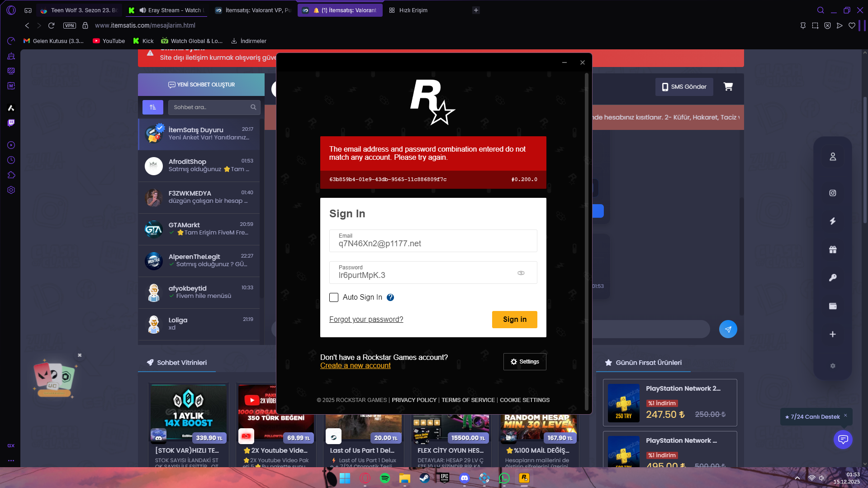Open the Terms of Service link
The image size is (868, 488).
tap(468, 400)
